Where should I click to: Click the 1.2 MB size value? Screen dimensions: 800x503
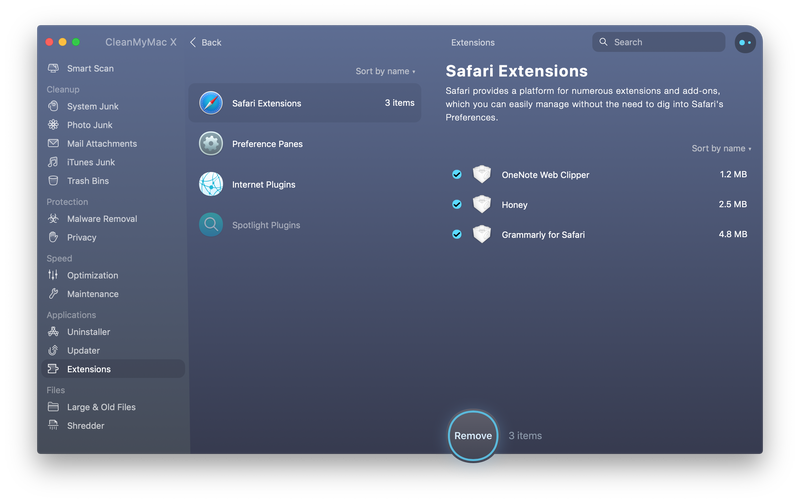tap(733, 174)
